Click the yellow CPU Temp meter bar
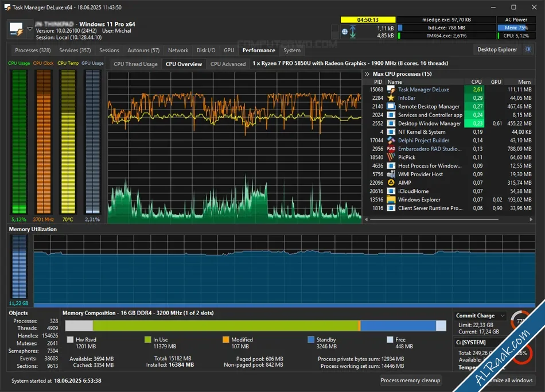Image resolution: width=545 pixels, height=392 pixels. (x=68, y=142)
